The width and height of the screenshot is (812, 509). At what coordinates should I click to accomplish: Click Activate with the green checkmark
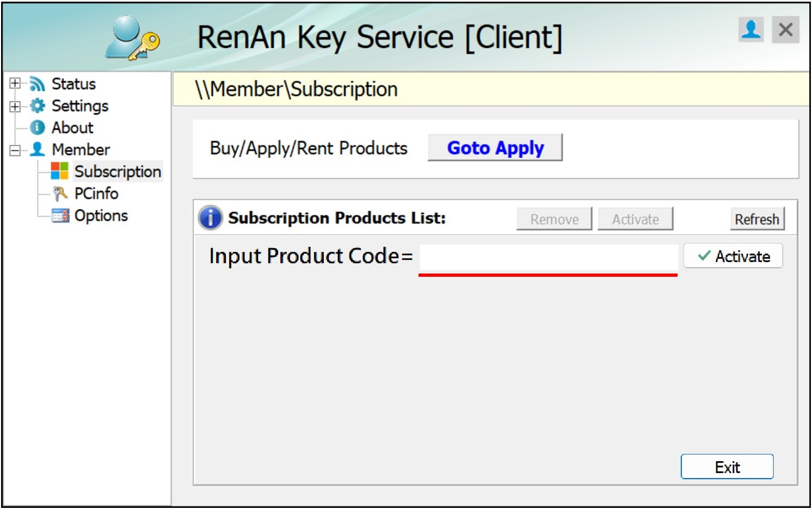(x=733, y=256)
